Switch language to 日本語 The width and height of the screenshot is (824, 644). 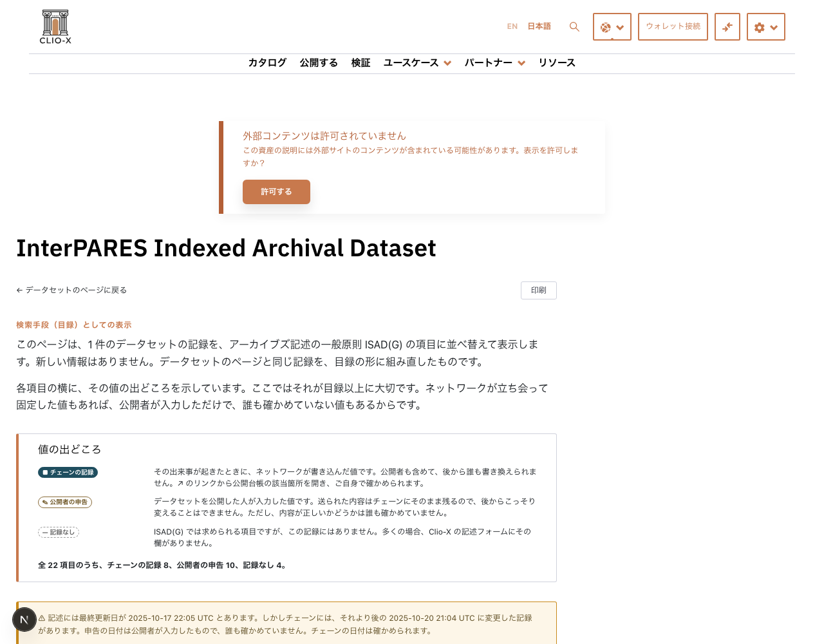539,26
